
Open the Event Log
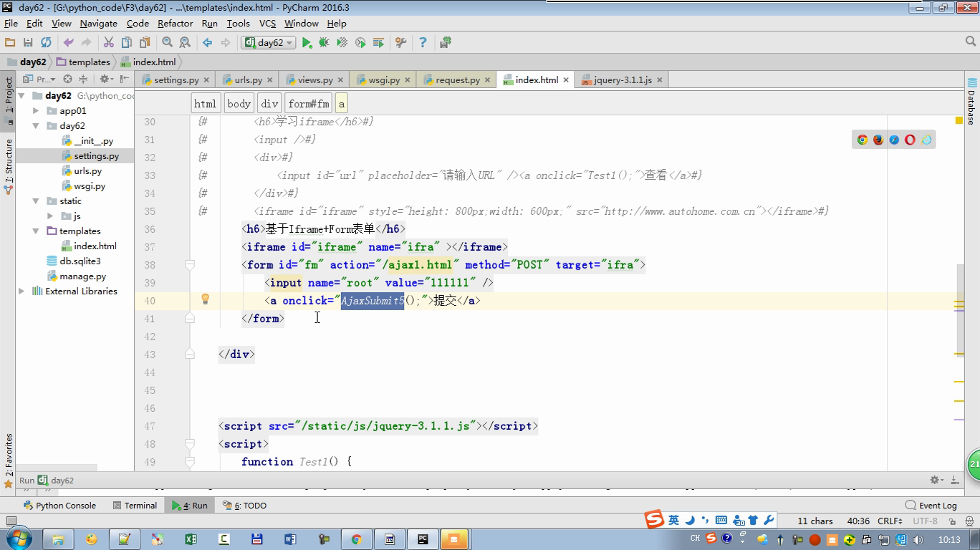[931, 505]
